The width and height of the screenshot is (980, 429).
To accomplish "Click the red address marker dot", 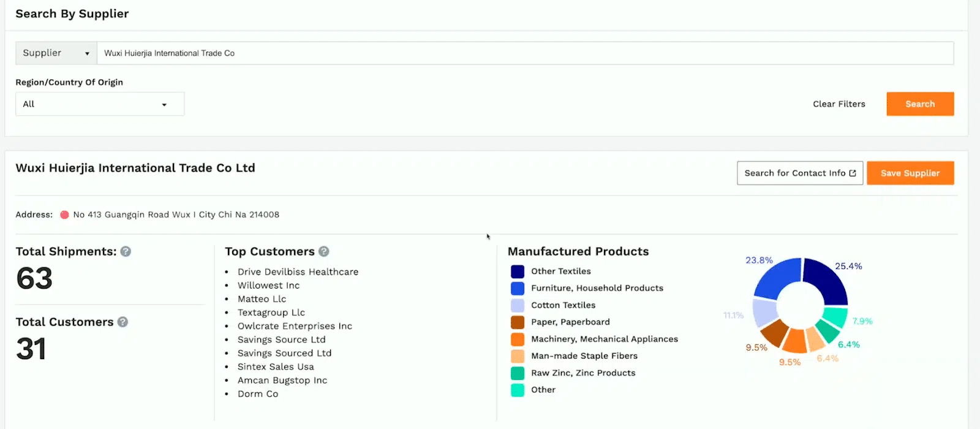I will tap(64, 214).
